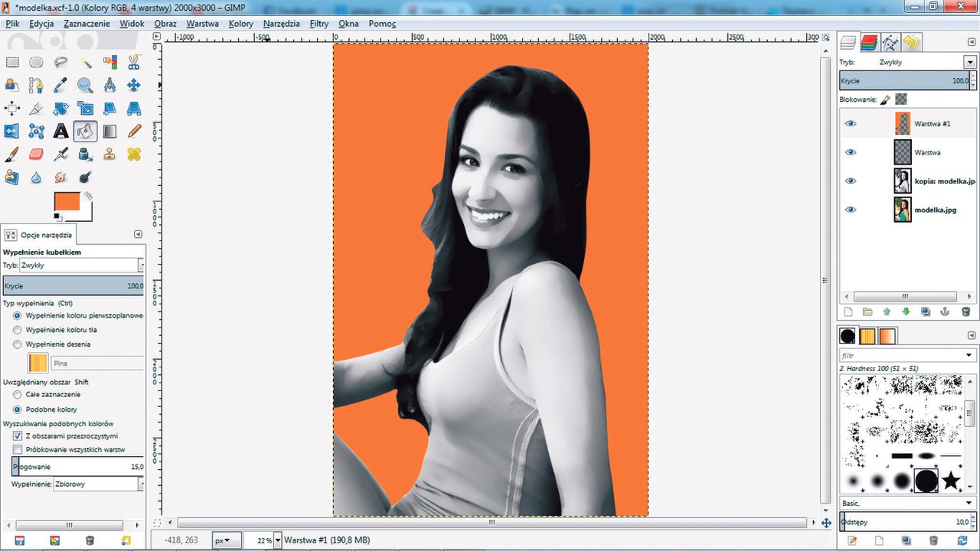Select the Rotate tool

(x=60, y=109)
